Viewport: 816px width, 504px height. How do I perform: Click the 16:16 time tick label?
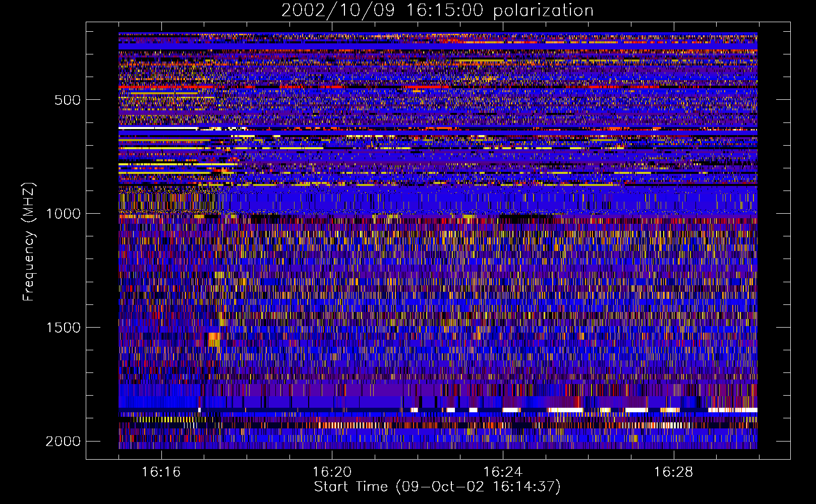[x=161, y=472]
